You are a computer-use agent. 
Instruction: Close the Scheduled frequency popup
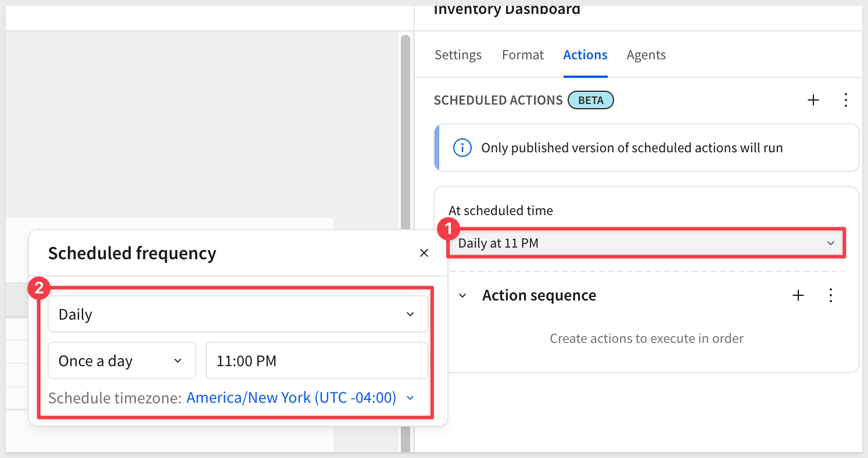coord(424,253)
